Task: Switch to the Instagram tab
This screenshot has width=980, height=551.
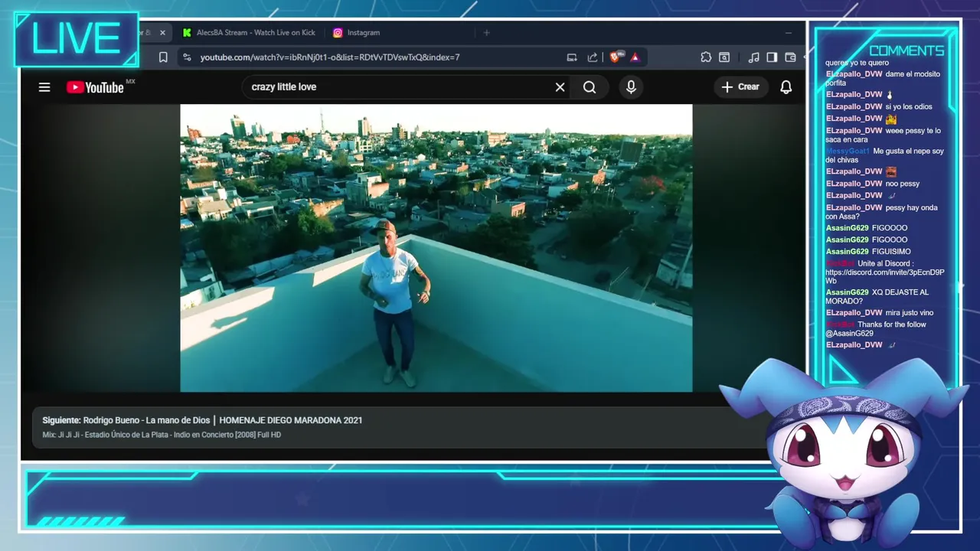Action: (x=356, y=33)
